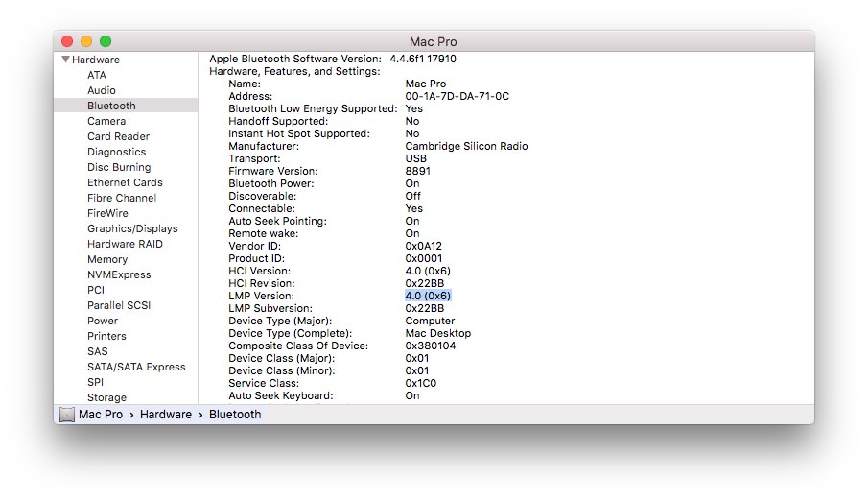Click the Bluetooth software version 4.4.6f1 17910

click(423, 59)
